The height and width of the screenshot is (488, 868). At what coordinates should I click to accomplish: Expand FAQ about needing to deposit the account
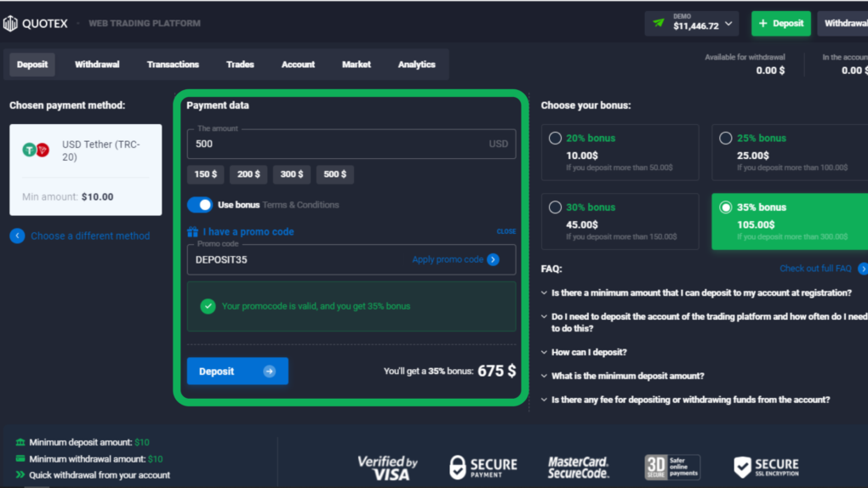704,322
